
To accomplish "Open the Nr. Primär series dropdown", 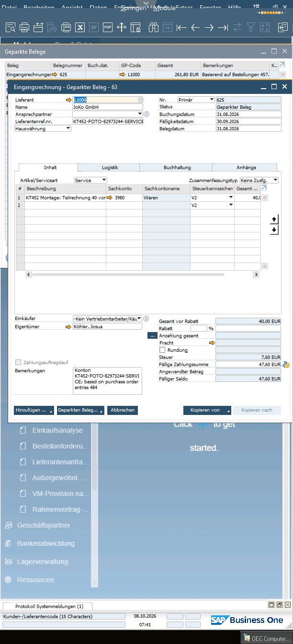I will (212, 100).
